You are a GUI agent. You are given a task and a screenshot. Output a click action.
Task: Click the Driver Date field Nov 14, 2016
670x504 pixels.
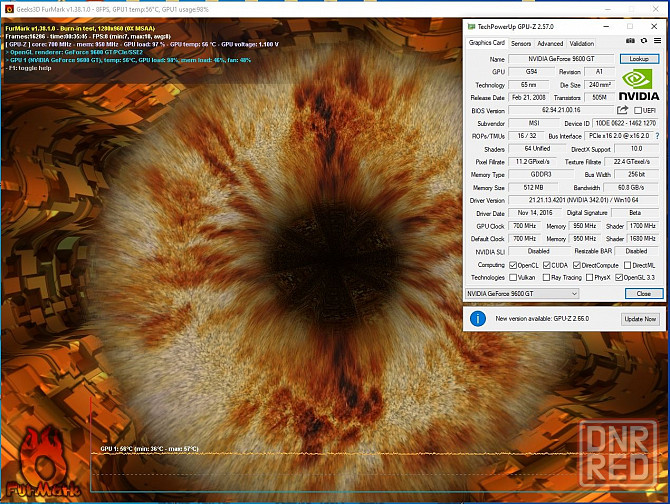tap(535, 213)
